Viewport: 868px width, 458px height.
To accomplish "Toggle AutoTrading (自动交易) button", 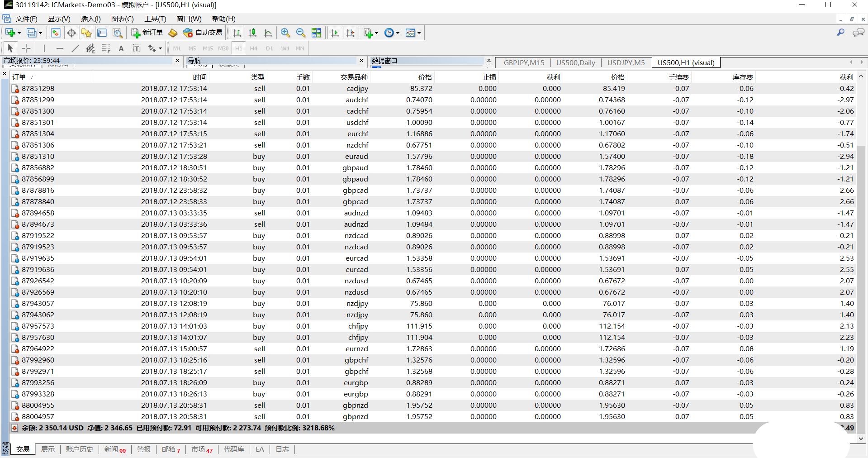I will [x=203, y=33].
